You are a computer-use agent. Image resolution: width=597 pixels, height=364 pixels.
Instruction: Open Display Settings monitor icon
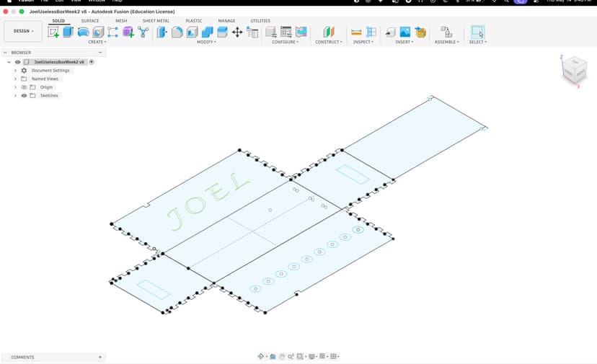click(311, 356)
